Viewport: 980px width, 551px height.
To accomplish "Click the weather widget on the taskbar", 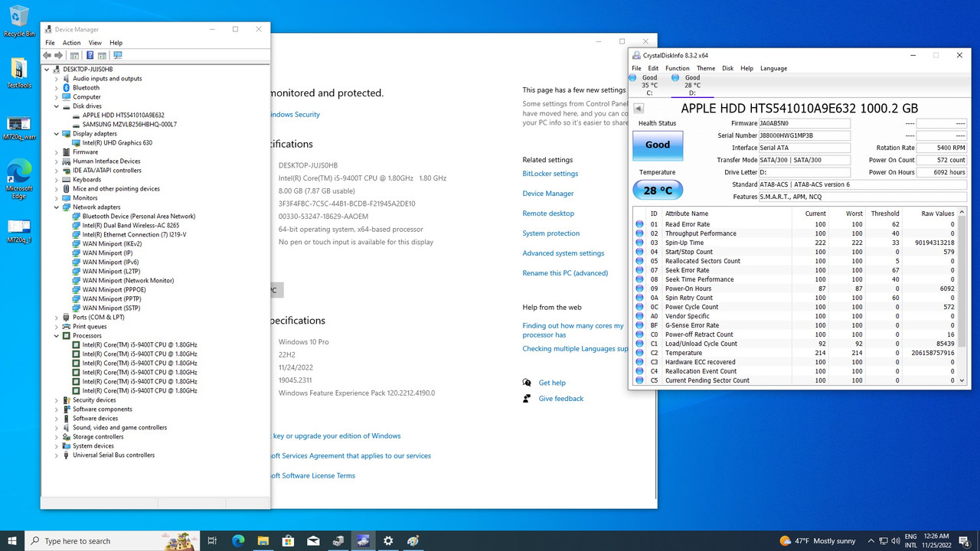I will click(x=817, y=541).
